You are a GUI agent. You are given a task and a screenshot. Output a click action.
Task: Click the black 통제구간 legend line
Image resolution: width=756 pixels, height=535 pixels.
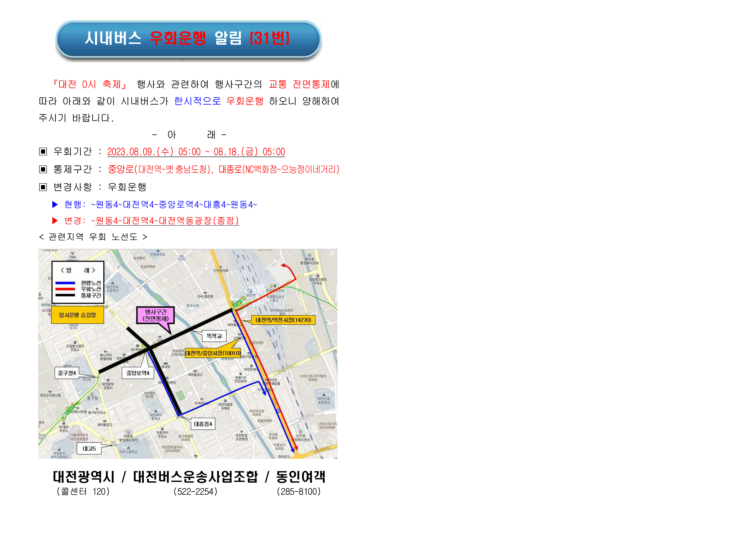(65, 295)
